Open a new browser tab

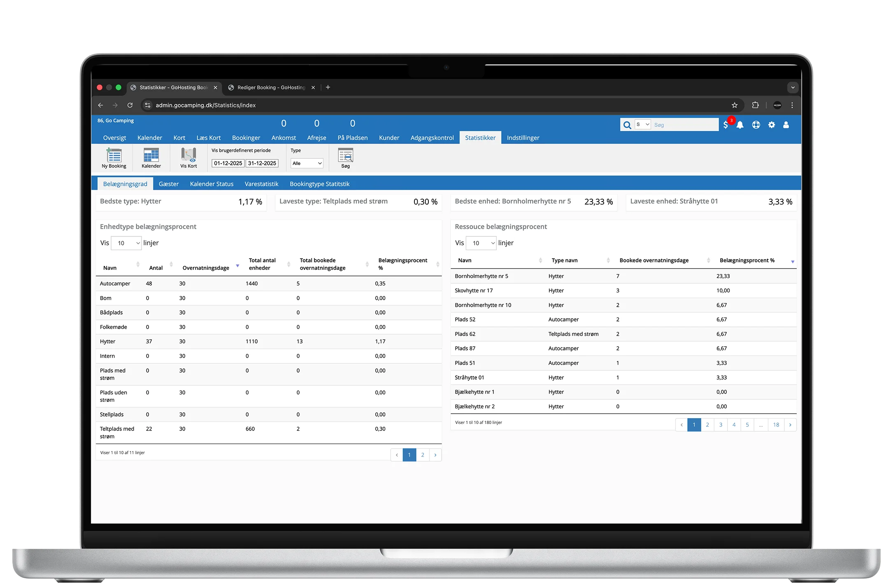click(328, 87)
